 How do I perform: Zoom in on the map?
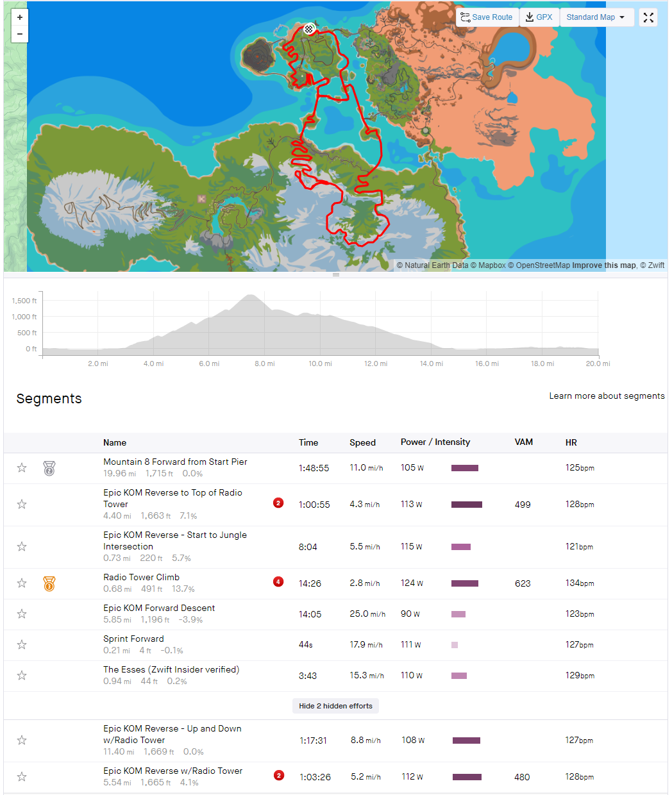click(x=20, y=17)
